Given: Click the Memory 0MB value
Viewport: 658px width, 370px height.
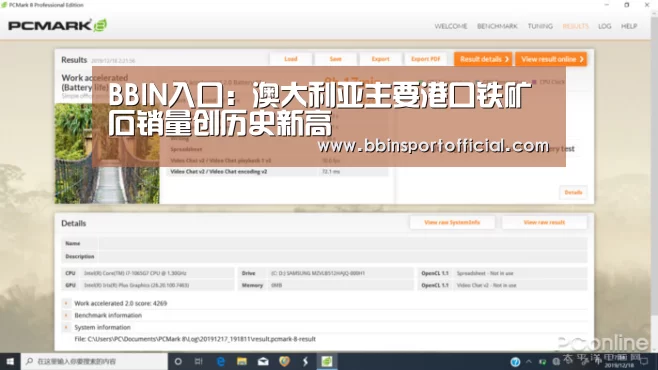Looking at the screenshot, I should pyautogui.click(x=277, y=285).
